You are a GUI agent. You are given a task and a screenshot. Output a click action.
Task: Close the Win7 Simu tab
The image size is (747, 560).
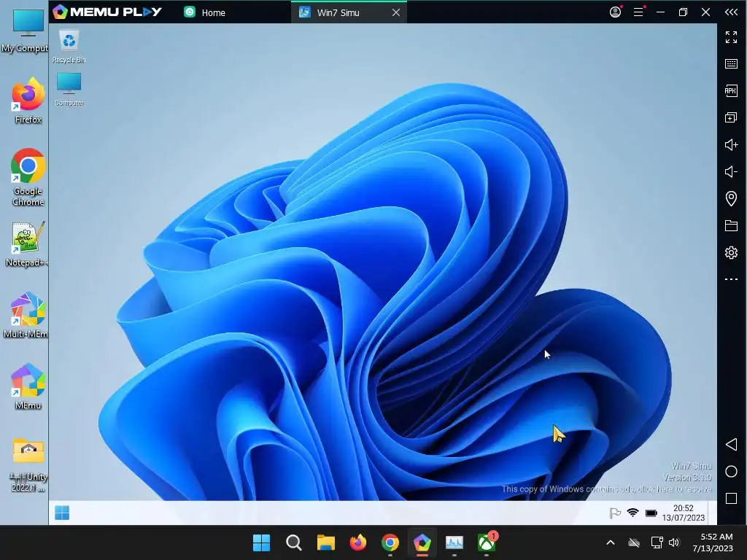[x=396, y=12]
